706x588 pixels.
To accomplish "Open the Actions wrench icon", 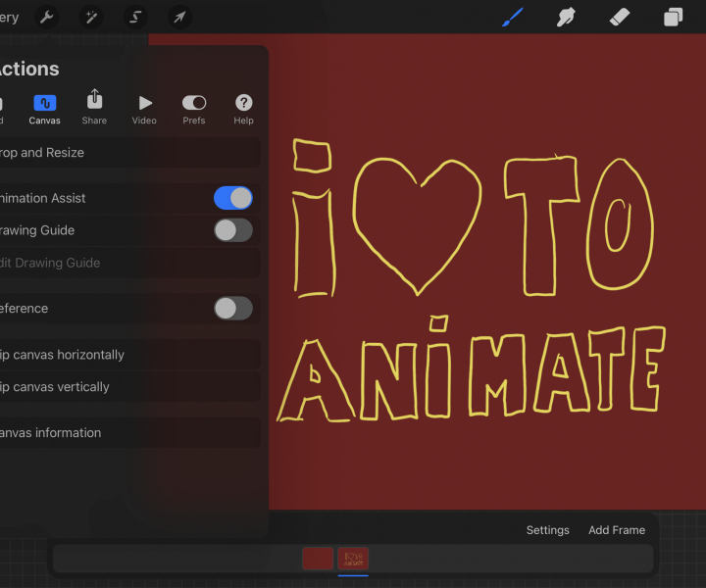I will click(46, 17).
